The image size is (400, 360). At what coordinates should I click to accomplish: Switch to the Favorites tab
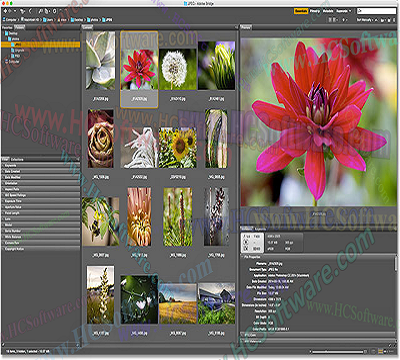(7, 28)
